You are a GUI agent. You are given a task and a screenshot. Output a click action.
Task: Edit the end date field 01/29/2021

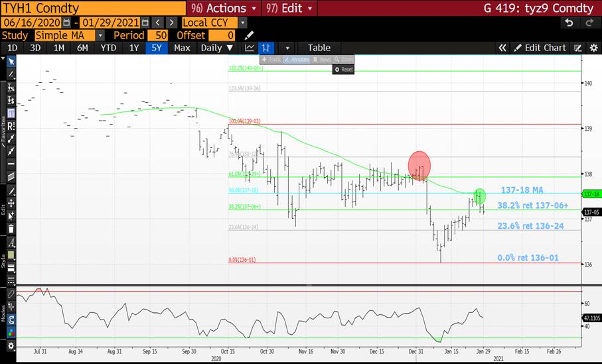(x=110, y=23)
